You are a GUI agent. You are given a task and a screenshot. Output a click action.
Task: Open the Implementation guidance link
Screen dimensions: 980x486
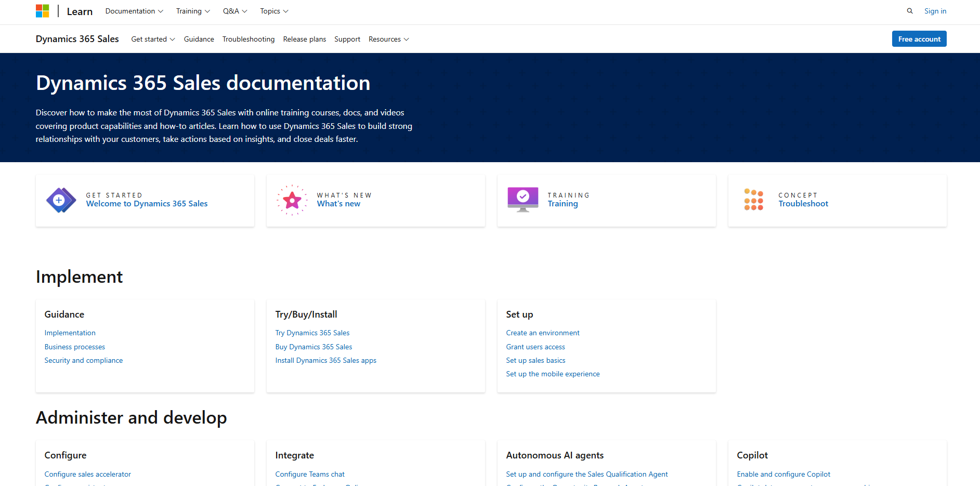click(x=70, y=333)
